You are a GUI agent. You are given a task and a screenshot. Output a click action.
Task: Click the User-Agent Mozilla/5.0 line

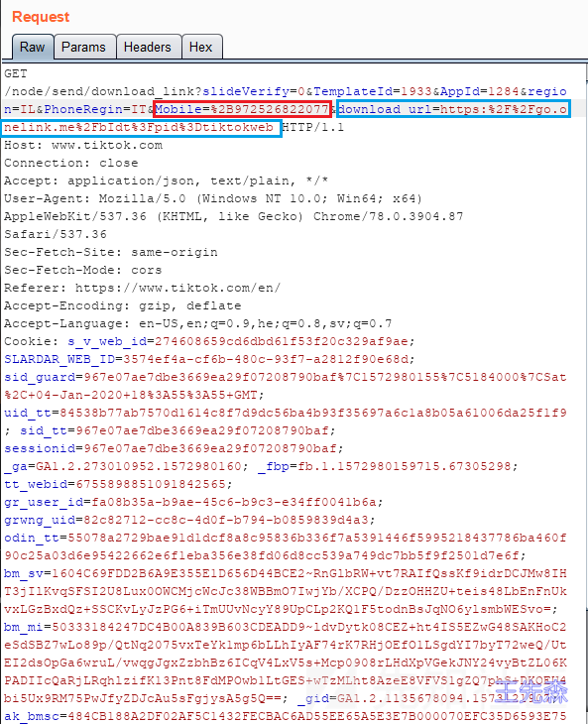213,198
